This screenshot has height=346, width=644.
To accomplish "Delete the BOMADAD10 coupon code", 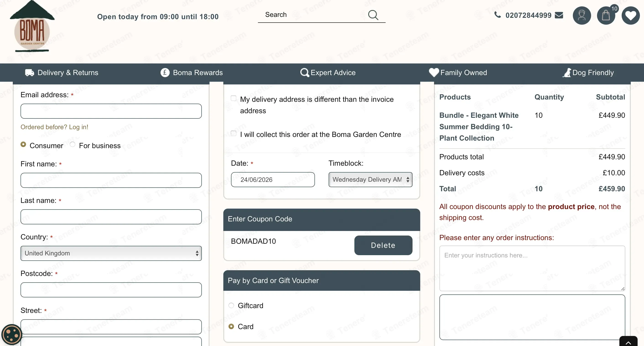I will (x=383, y=245).
